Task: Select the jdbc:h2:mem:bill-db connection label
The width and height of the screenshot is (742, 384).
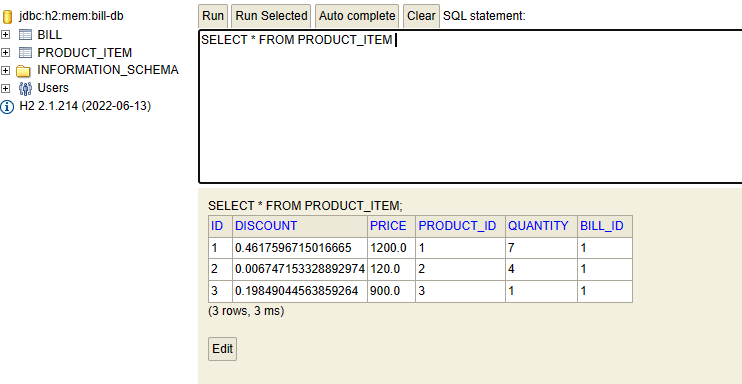Action: pyautogui.click(x=71, y=16)
